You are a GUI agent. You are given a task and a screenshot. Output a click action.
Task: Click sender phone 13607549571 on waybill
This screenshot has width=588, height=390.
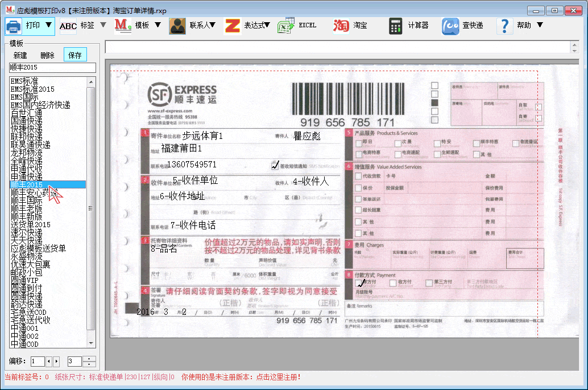point(192,165)
